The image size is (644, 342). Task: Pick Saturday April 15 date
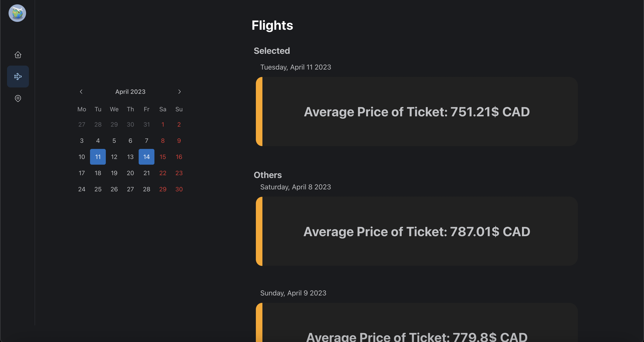tap(163, 157)
